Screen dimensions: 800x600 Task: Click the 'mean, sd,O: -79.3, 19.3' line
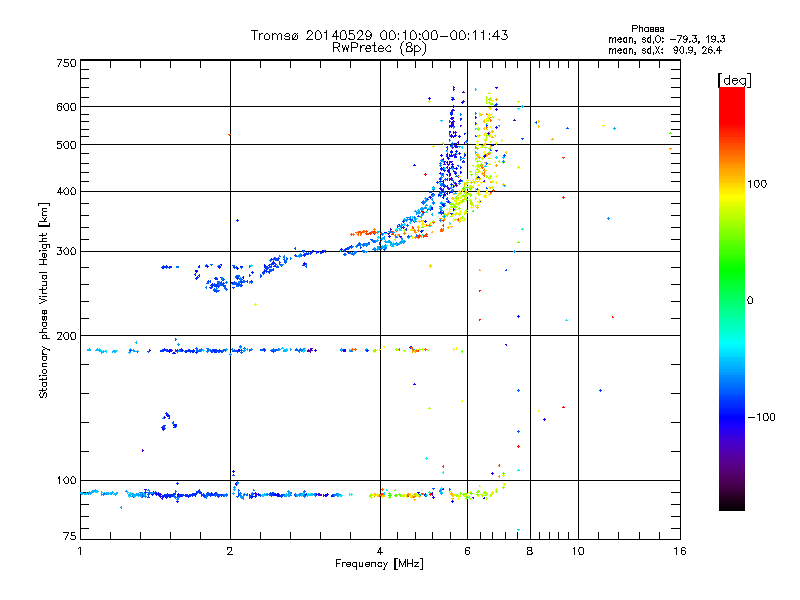pyautogui.click(x=666, y=39)
